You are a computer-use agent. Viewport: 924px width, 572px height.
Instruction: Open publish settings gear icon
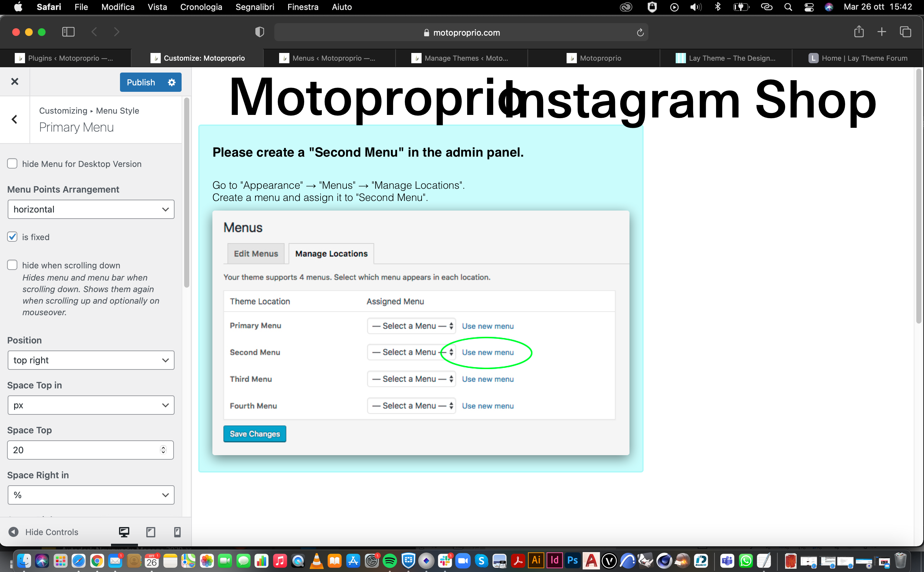[172, 82]
